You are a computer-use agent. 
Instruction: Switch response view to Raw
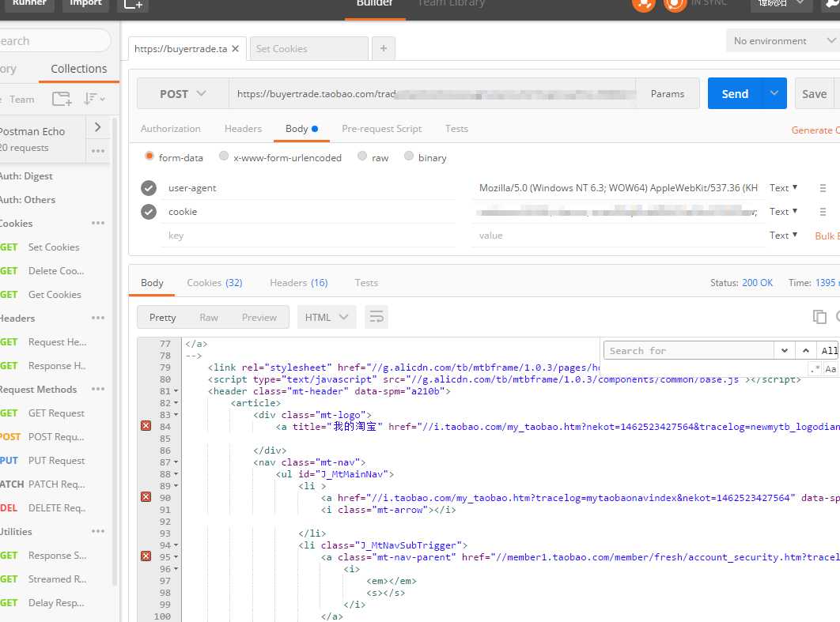pos(208,318)
